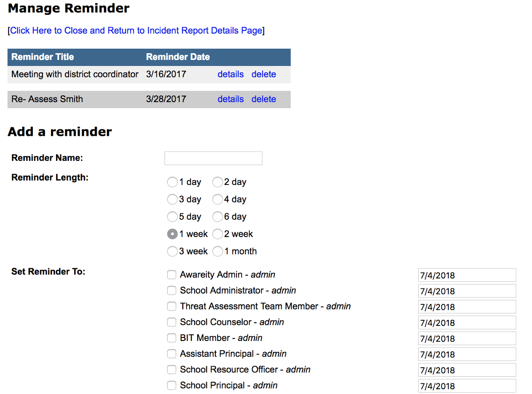532x394 pixels.
Task: Enable reminder for School Administrator
Action: pyautogui.click(x=172, y=291)
